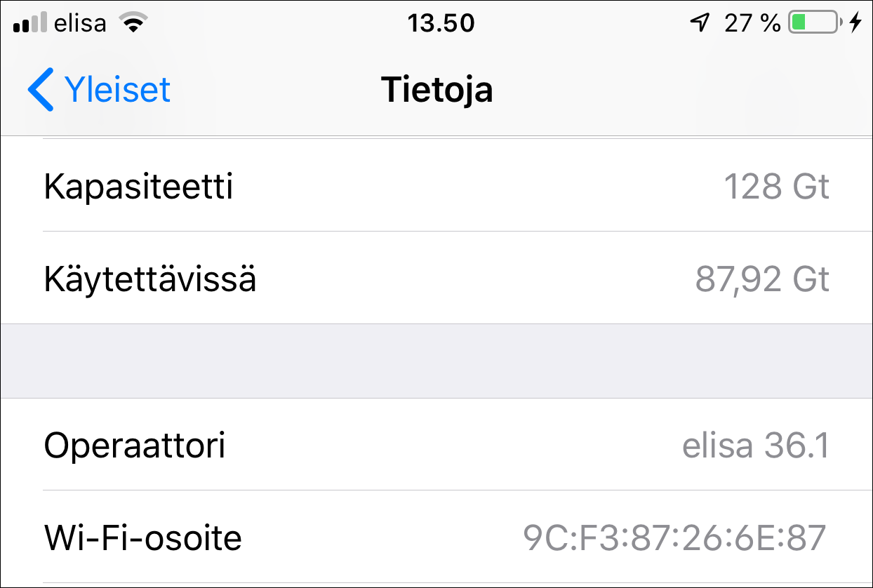Tap the Operaattori row
Screen dimensions: 873x588
(436, 444)
